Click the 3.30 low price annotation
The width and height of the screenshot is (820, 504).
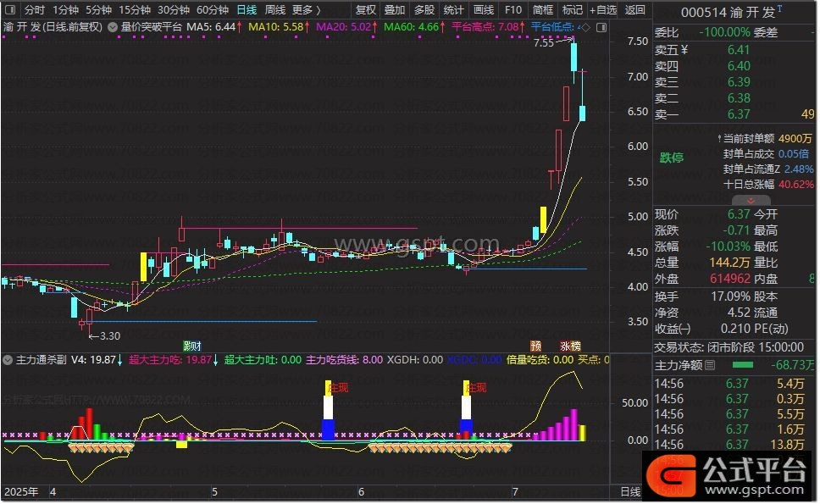click(x=110, y=336)
